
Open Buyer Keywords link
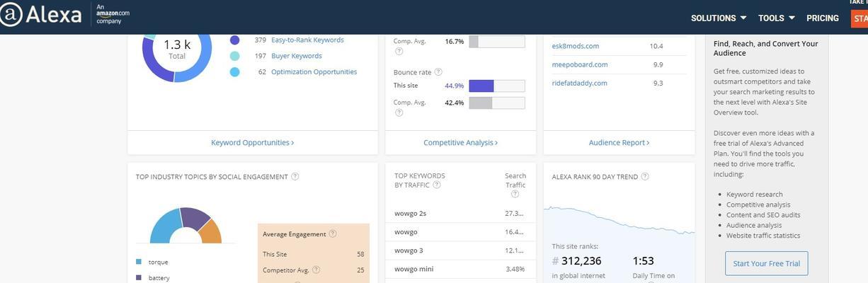point(297,56)
